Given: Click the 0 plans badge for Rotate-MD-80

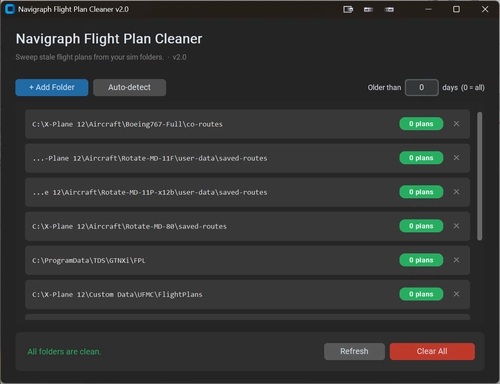Looking at the screenshot, I should 421,226.
